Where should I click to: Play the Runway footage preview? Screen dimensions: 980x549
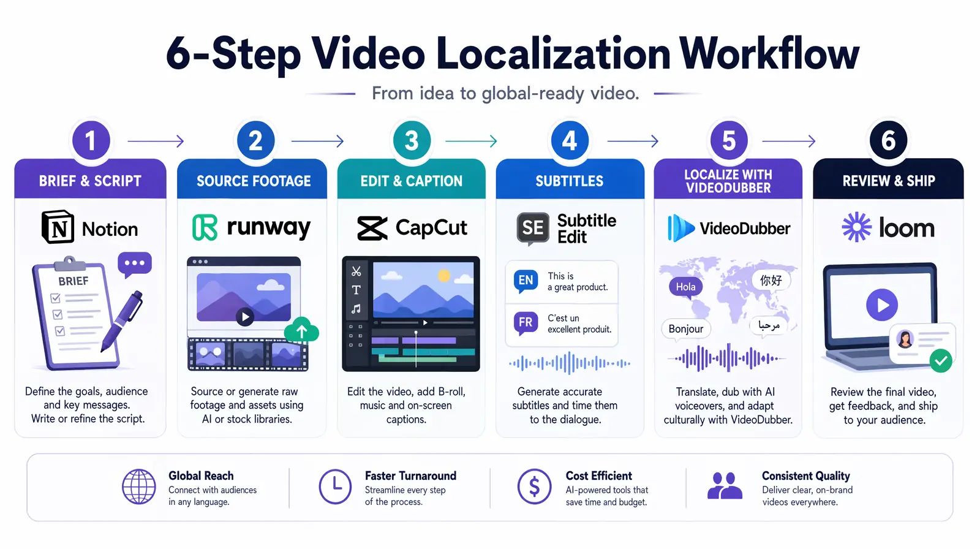pos(245,317)
